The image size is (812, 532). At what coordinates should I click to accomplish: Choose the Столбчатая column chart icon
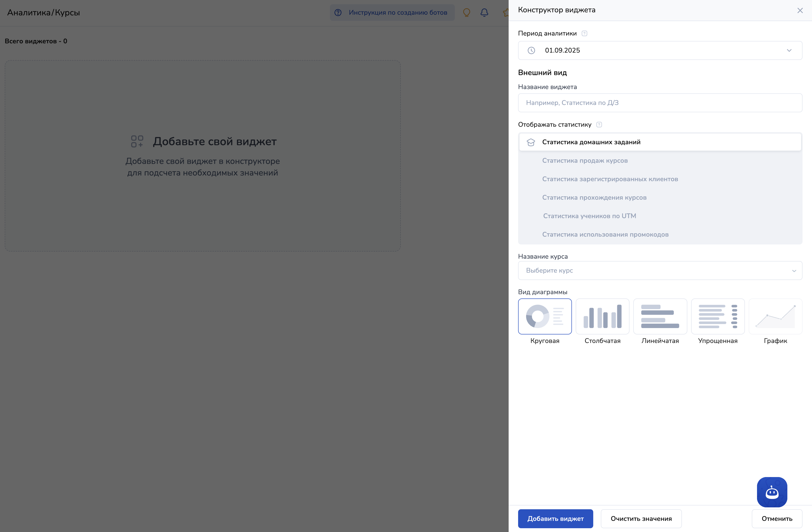(x=602, y=316)
